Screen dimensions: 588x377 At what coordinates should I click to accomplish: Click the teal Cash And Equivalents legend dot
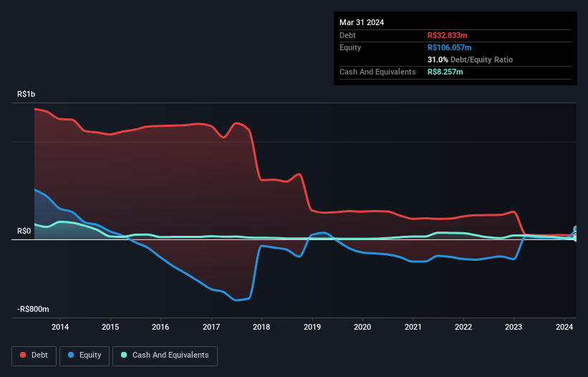coord(124,355)
